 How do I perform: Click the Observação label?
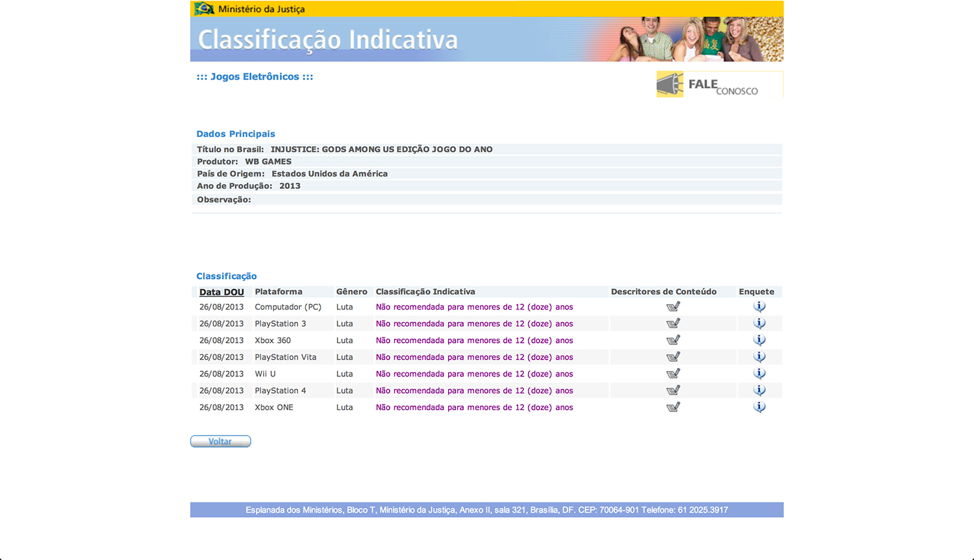[224, 200]
